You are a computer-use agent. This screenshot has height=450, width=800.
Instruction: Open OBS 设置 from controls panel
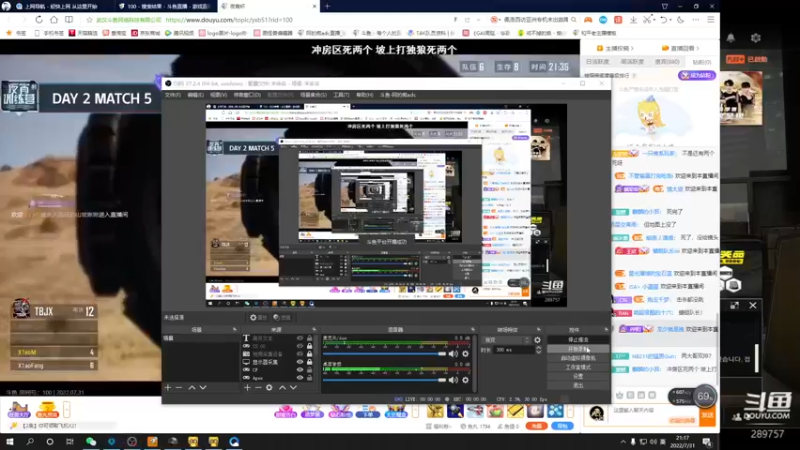[578, 377]
